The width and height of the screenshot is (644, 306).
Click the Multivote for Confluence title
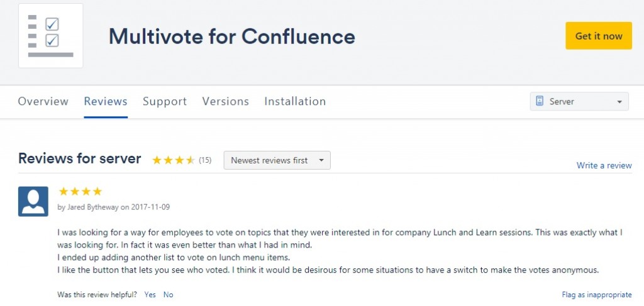pos(231,36)
